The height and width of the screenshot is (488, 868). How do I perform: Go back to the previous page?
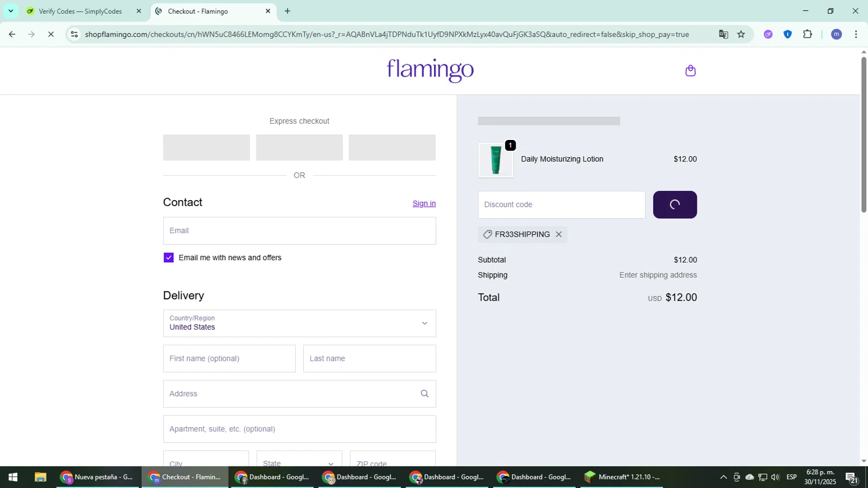coord(12,34)
